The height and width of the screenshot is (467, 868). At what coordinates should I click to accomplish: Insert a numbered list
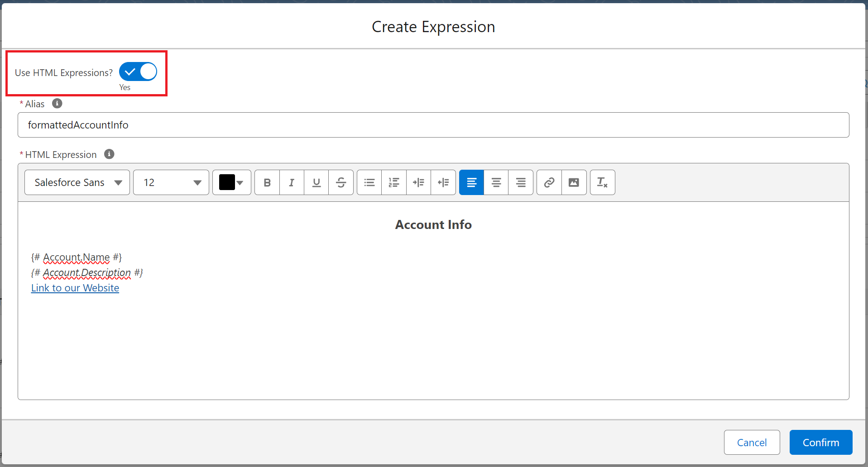394,182
